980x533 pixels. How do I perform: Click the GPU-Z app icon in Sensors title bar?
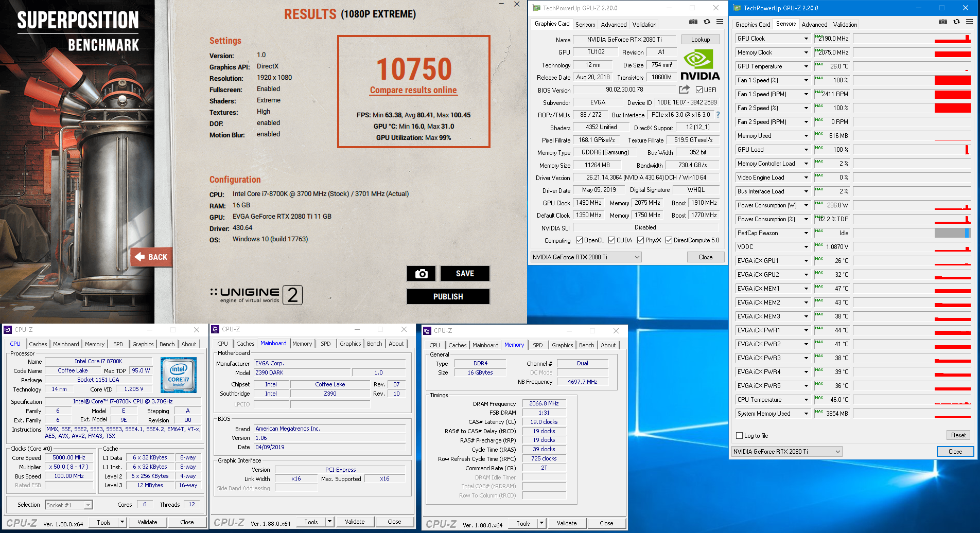(737, 8)
